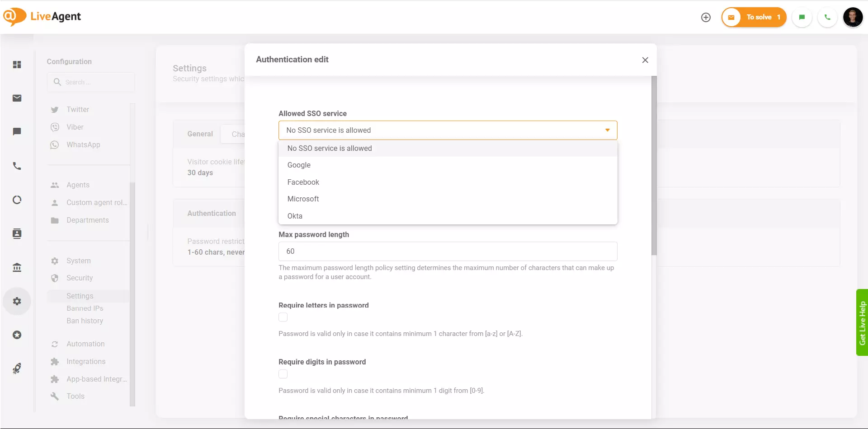Start a chat via green message bubble icon
The image size is (868, 429).
point(802,17)
